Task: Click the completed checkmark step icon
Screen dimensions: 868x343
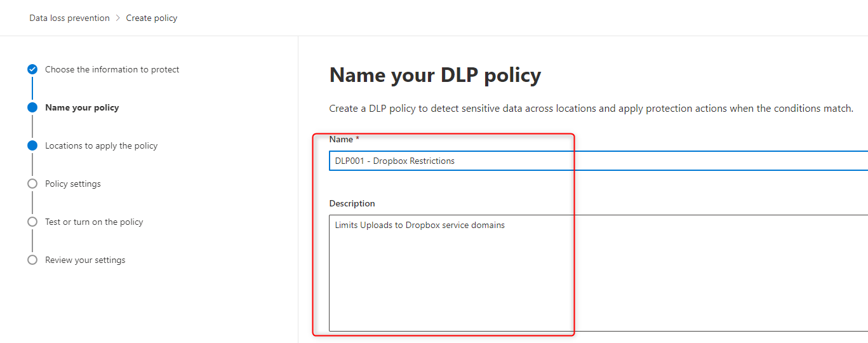Action: [32, 69]
